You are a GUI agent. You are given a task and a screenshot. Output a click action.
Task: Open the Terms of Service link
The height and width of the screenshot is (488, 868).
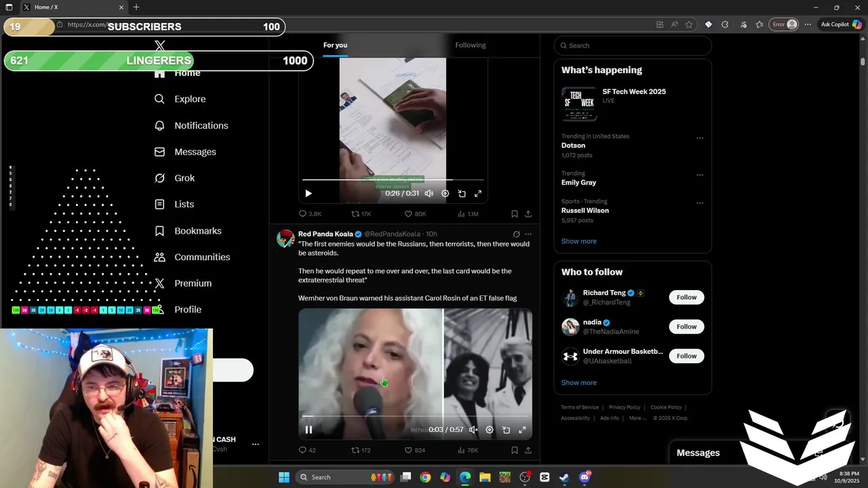580,407
